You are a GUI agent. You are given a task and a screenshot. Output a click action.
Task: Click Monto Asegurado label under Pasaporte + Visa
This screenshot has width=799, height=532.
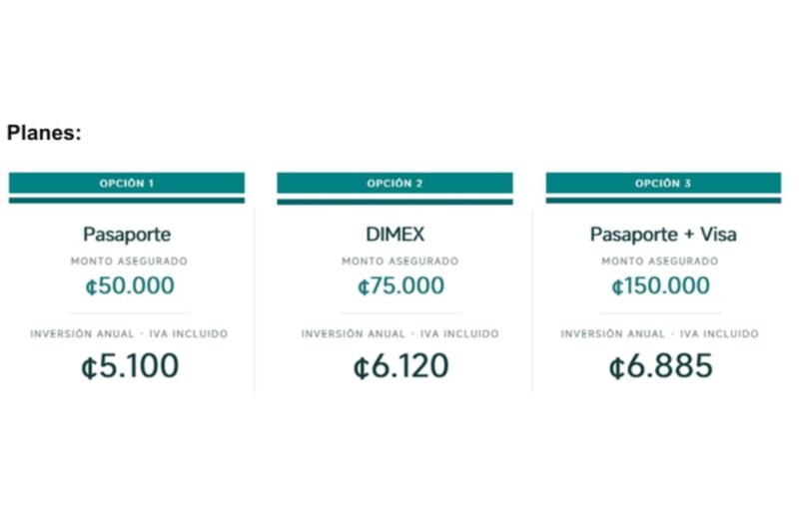[660, 262]
